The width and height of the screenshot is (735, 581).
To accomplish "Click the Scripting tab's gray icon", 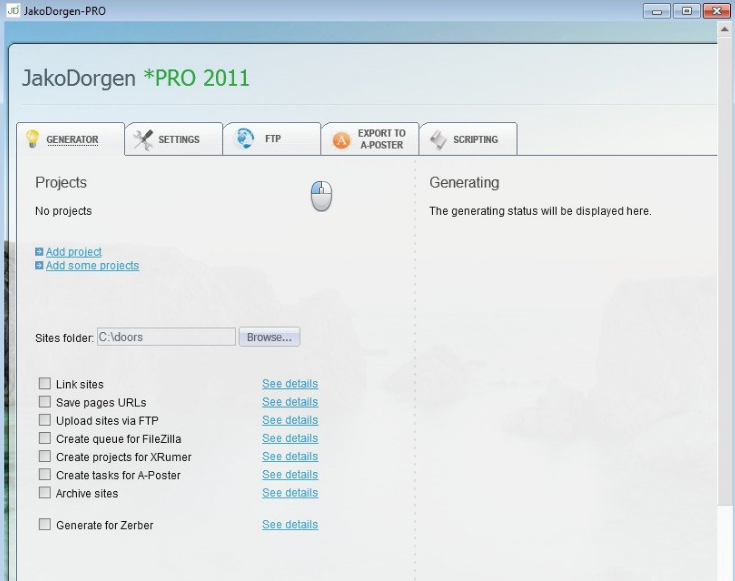I will pos(438,140).
